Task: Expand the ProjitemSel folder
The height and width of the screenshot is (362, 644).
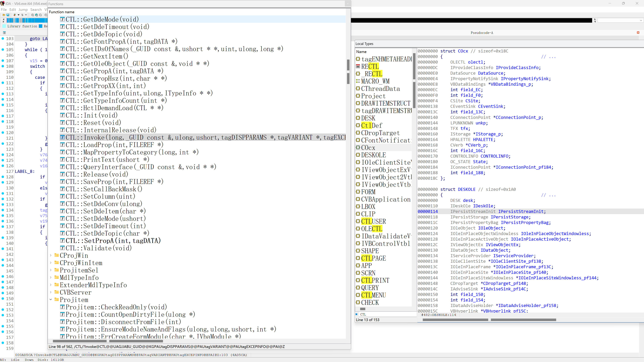Action: click(51, 270)
